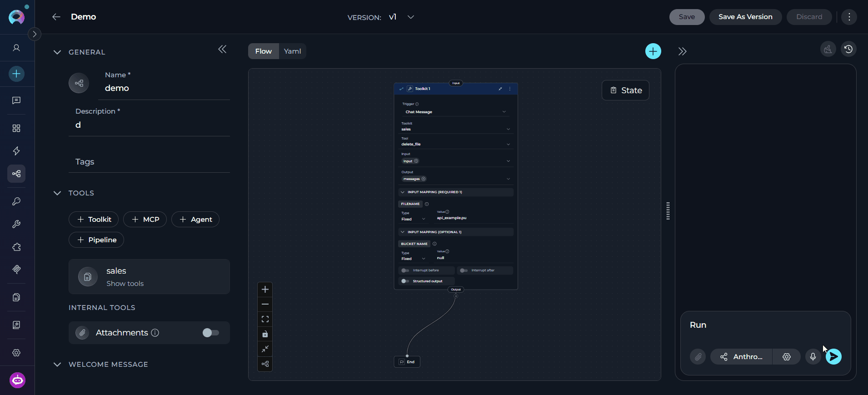This screenshot has height=395, width=868.
Task: Add an MCP tool
Action: tap(145, 220)
